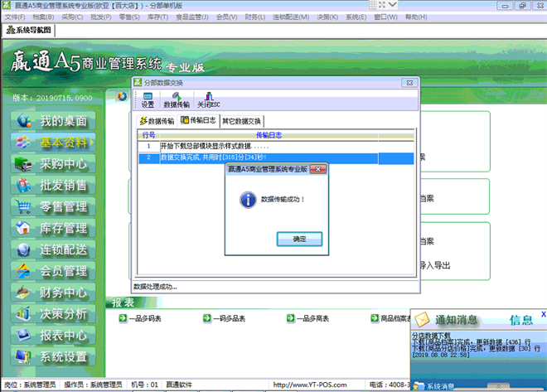Close the 数据传输成功 message dialog

(x=318, y=169)
